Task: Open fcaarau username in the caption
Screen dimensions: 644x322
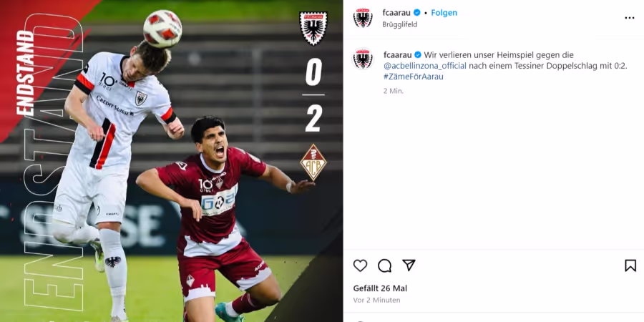Action: 398,55
